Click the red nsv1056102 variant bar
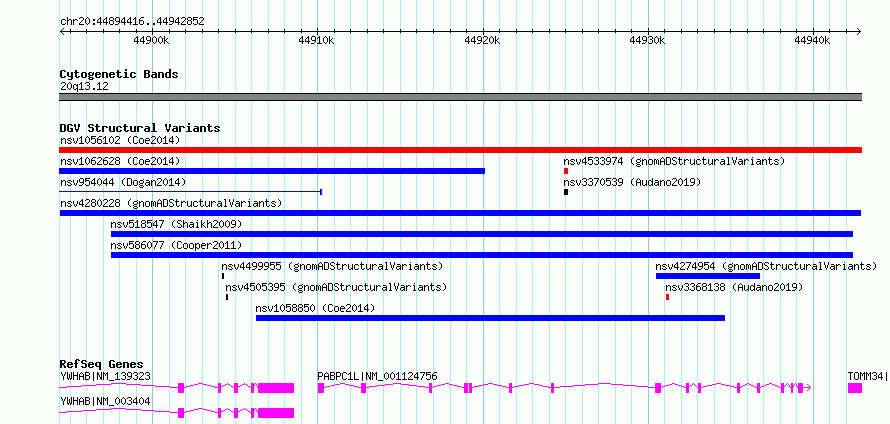This screenshot has height=424, width=890. click(x=460, y=150)
